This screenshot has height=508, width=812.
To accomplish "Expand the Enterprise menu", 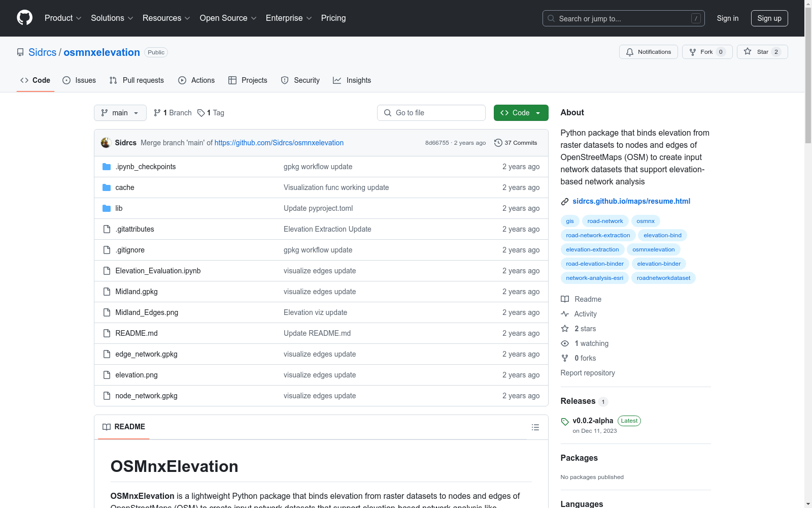I will [289, 18].
